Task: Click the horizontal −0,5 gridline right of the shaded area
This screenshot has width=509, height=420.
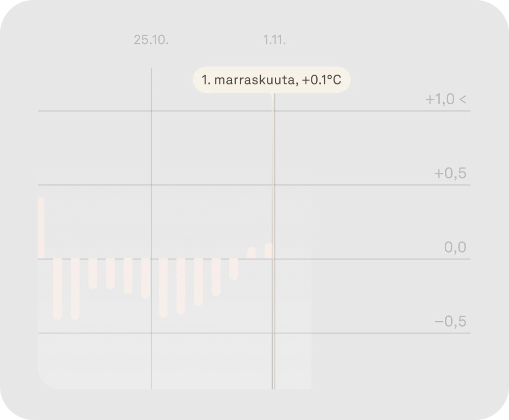Action: pos(390,334)
